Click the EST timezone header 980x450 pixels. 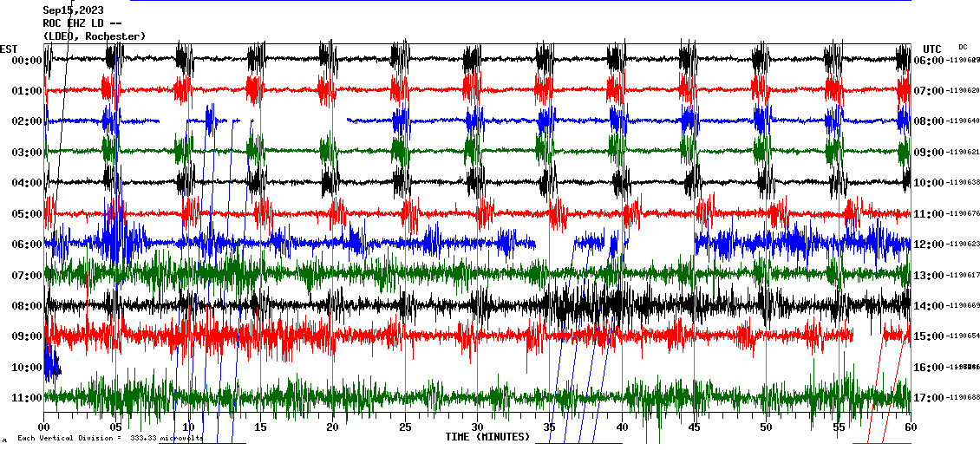pos(9,49)
